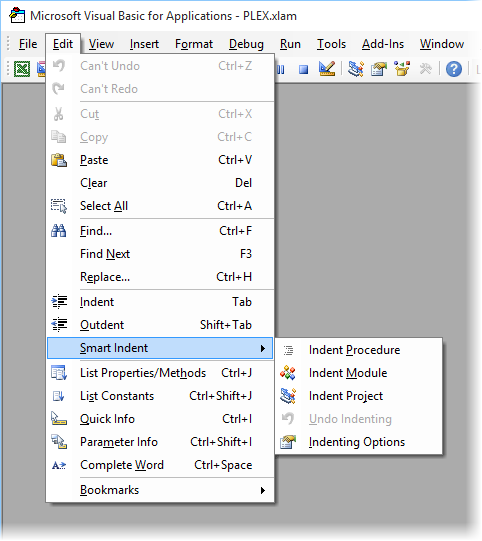Click the Find binoculars icon
Screen dimensions: 482x541
coord(59,231)
